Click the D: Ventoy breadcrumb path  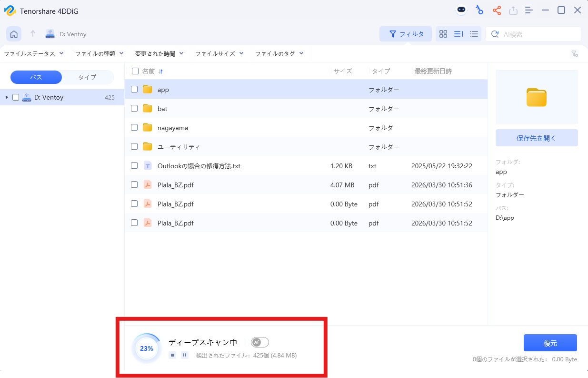pos(73,34)
